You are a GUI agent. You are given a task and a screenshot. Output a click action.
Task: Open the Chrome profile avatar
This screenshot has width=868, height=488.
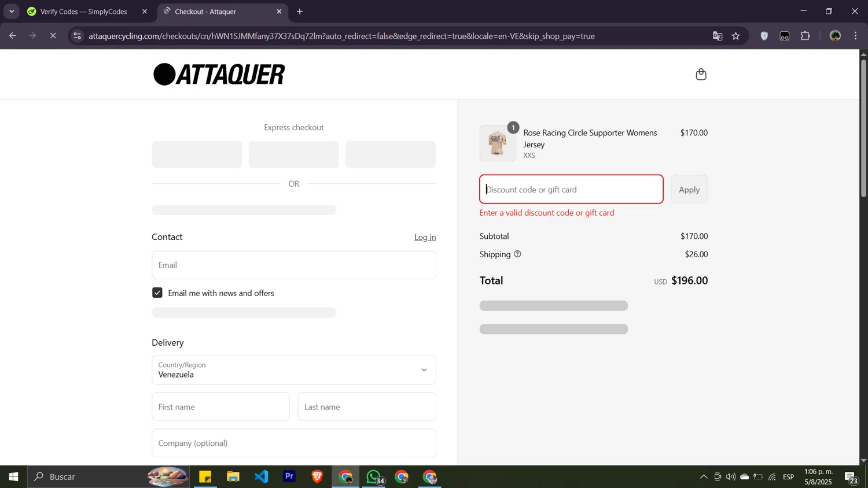[835, 36]
